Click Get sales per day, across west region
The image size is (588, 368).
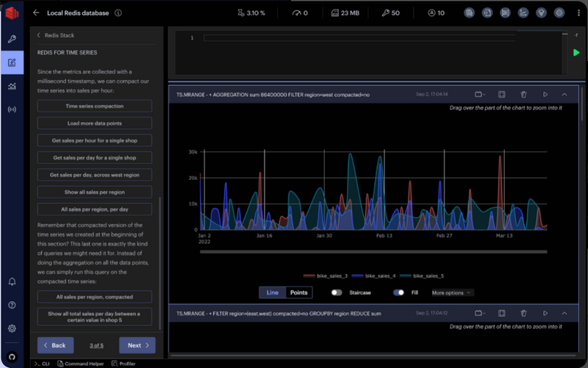95,175
